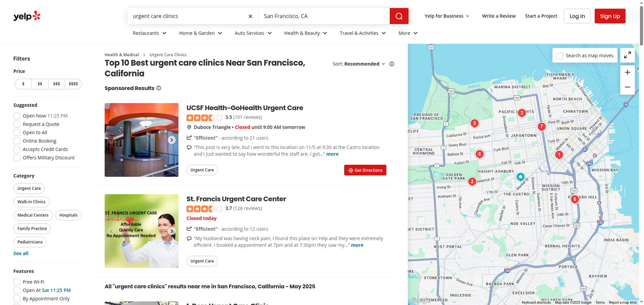Select the $$$ price filter

pos(56,84)
